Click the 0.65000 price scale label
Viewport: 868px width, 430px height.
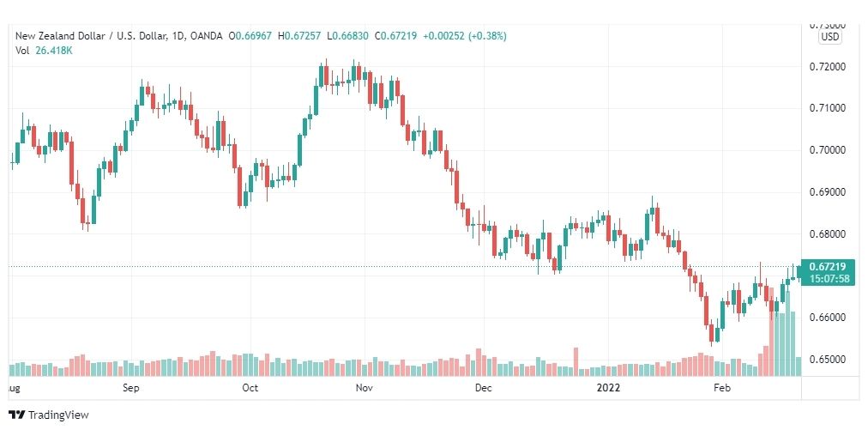(827, 360)
